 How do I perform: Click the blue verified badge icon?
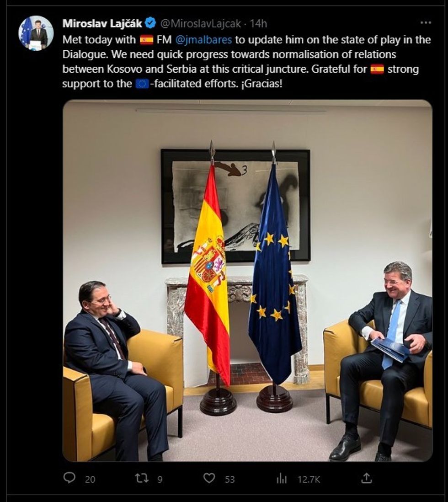[150, 23]
